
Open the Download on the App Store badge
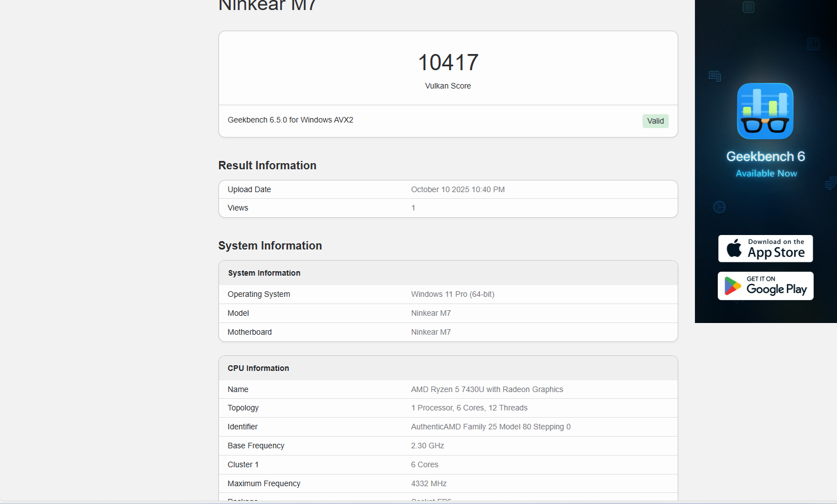coord(766,248)
